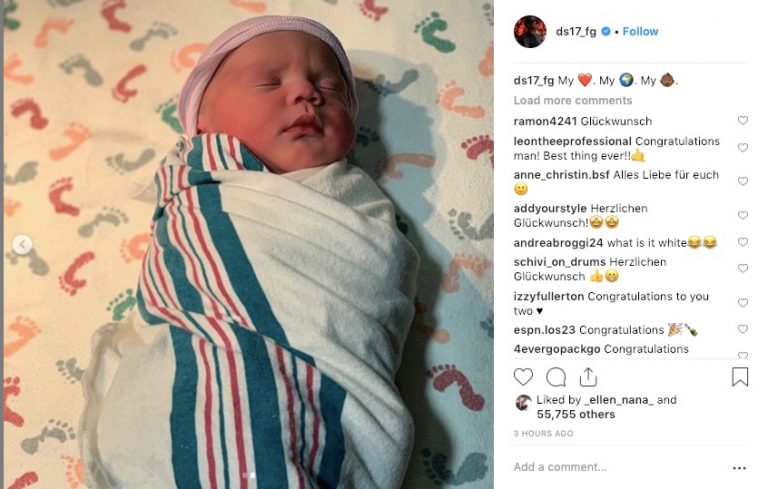This screenshot has height=489, width=768.
Task: Like ramon4241's comment
Action: [743, 121]
